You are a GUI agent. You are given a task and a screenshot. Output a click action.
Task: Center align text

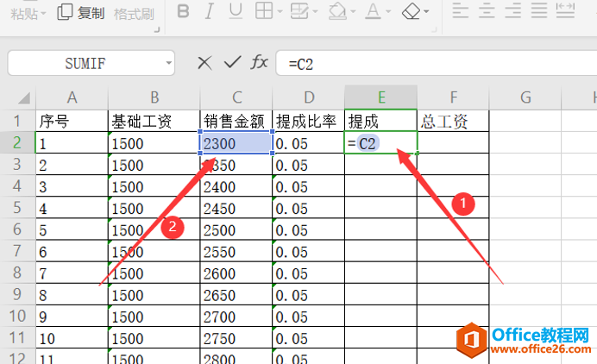tap(487, 10)
